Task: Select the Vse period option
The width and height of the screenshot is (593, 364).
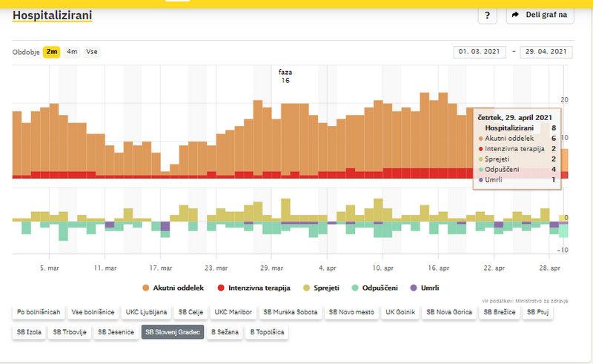Action: [x=92, y=52]
